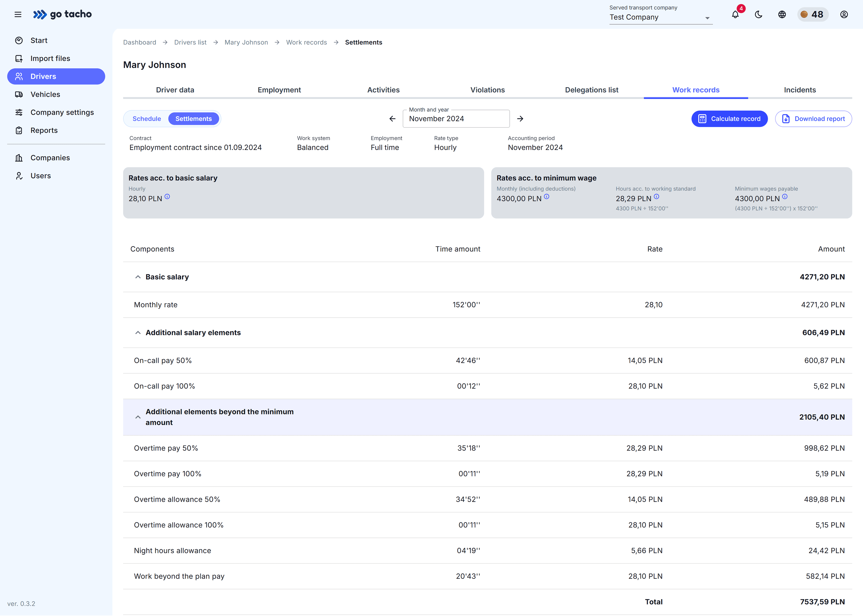Screen dimensions: 863x616
Task: Select the Monthly rate row
Action: (487, 305)
